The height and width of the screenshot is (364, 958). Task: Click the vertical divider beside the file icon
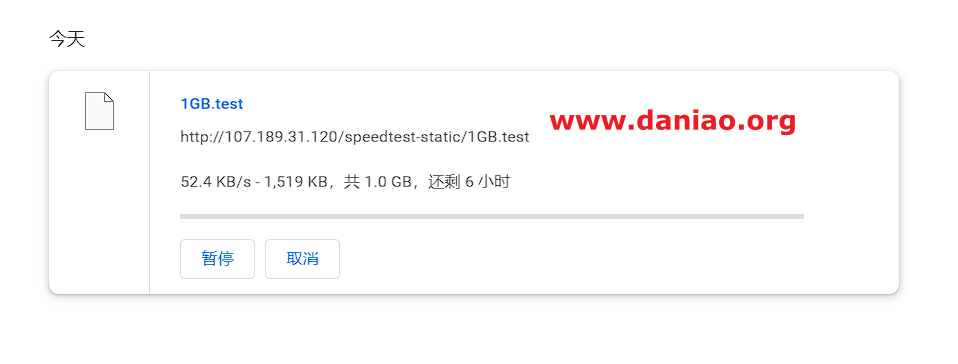(149, 182)
